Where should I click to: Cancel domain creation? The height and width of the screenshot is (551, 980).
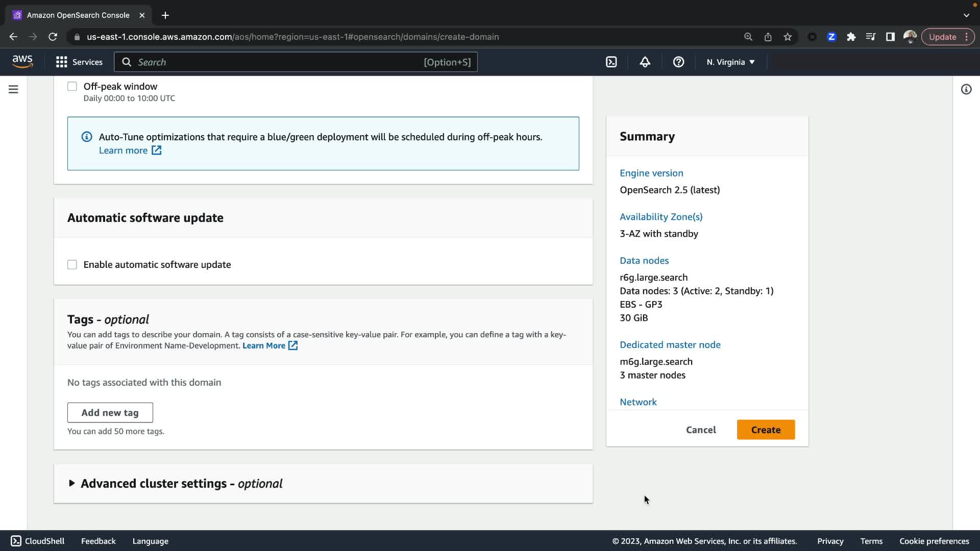[700, 430]
